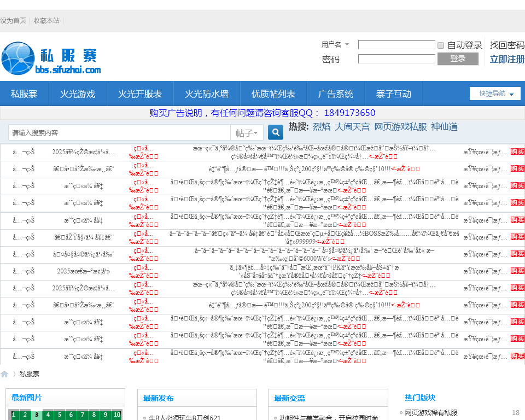525x420 pixels.
Task: Select the 火光开服表 nav tab
Action: point(140,94)
